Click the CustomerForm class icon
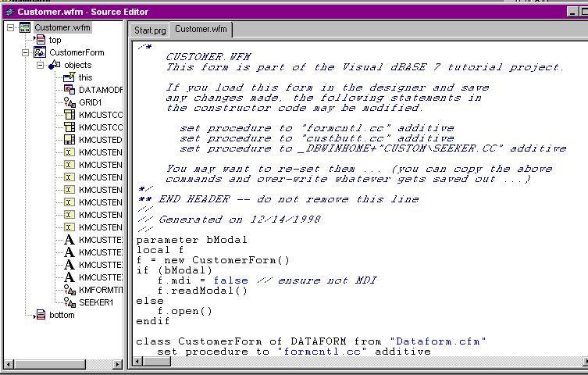 [39, 52]
